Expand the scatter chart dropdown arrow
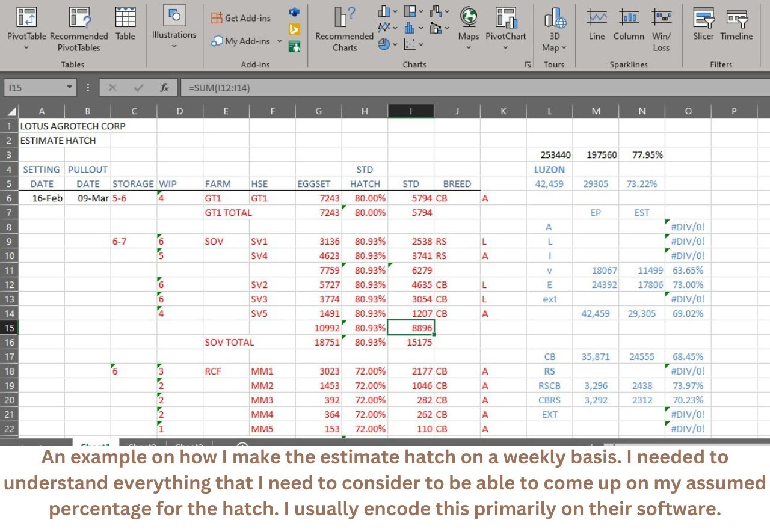The width and height of the screenshot is (770, 532). pos(421,44)
